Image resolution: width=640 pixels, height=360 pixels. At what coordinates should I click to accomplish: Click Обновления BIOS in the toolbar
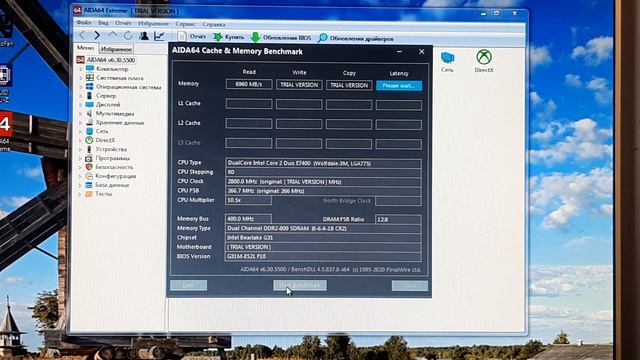281,38
